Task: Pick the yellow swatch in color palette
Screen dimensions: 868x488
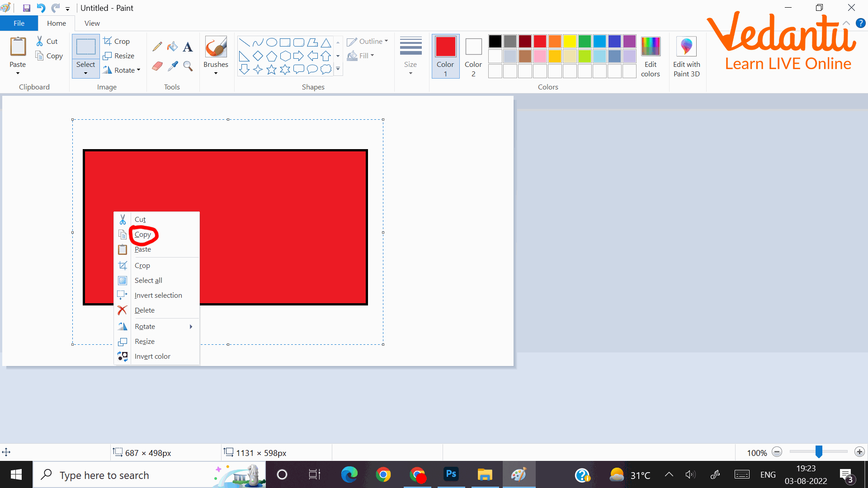Action: [x=570, y=41]
